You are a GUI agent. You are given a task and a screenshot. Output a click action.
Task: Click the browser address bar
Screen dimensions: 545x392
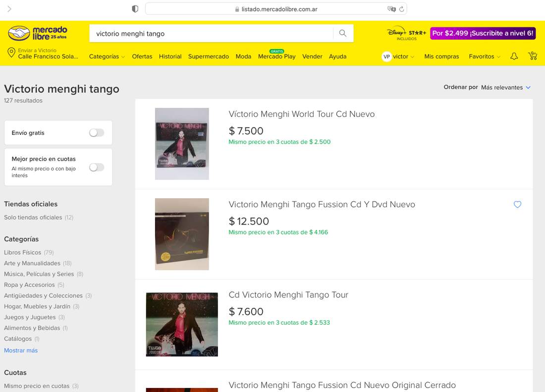click(x=276, y=9)
